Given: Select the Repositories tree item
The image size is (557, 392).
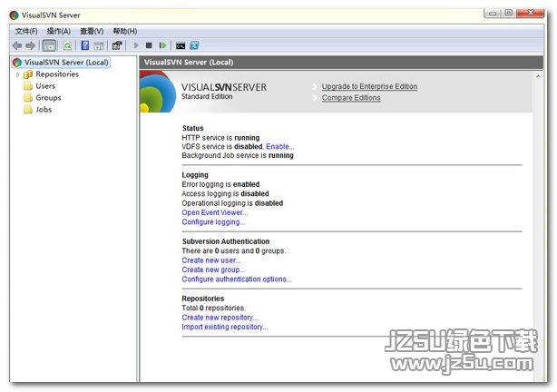Looking at the screenshot, I should point(57,74).
